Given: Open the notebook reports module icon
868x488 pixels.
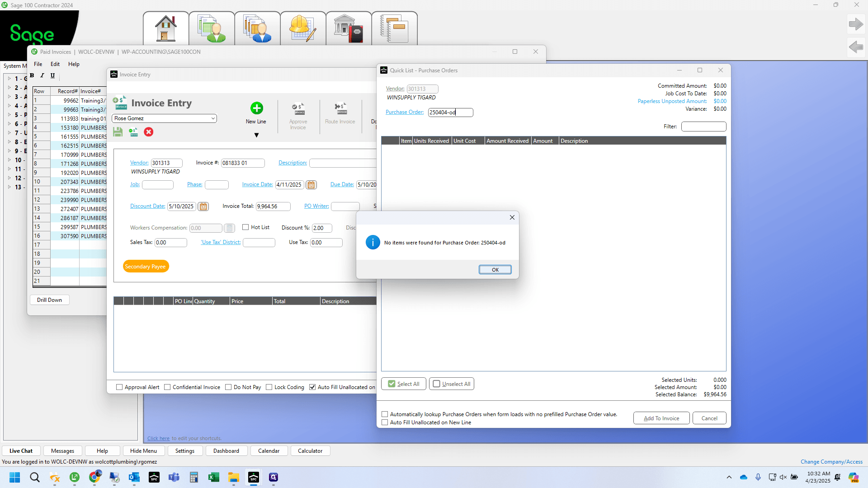Looking at the screenshot, I should pyautogui.click(x=394, y=28).
